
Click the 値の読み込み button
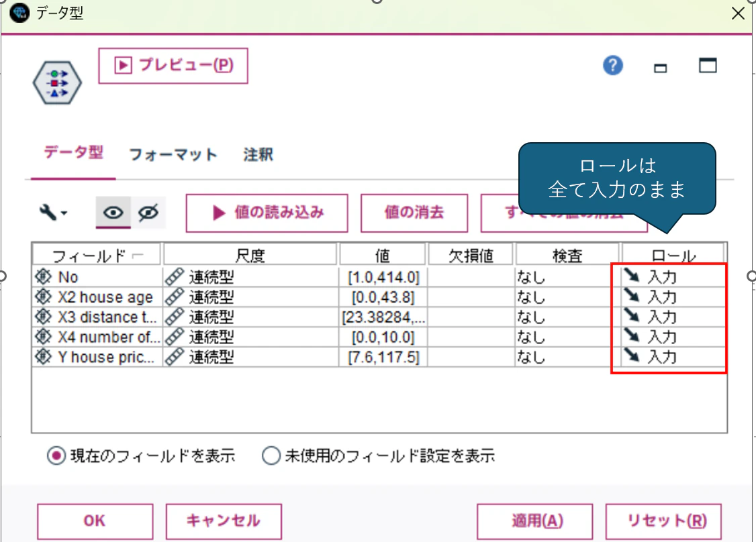coord(267,213)
